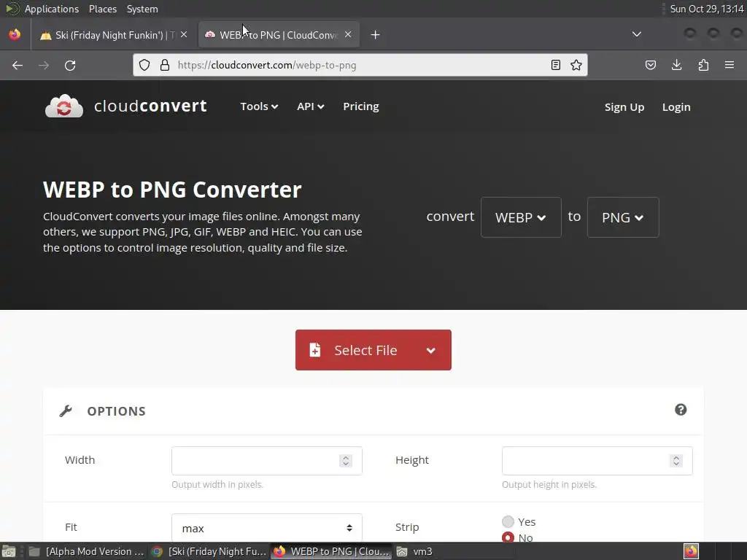This screenshot has height=560, width=747.
Task: Open the extensions puzzle icon
Action: coord(703,65)
